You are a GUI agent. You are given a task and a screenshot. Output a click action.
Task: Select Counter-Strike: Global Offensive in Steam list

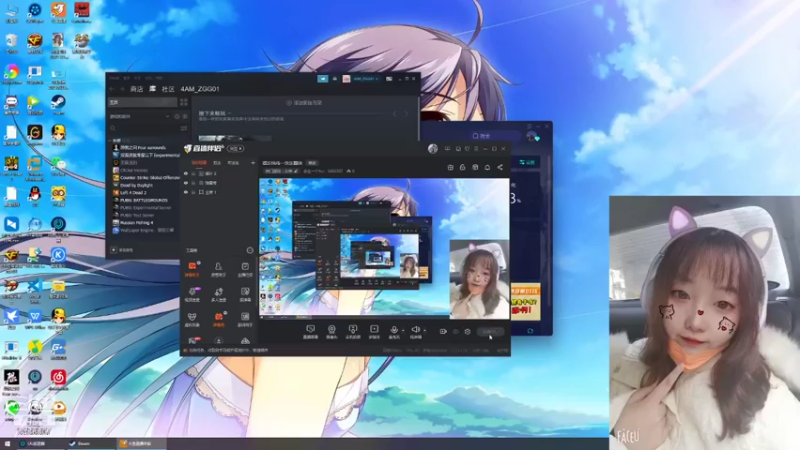click(x=145, y=178)
